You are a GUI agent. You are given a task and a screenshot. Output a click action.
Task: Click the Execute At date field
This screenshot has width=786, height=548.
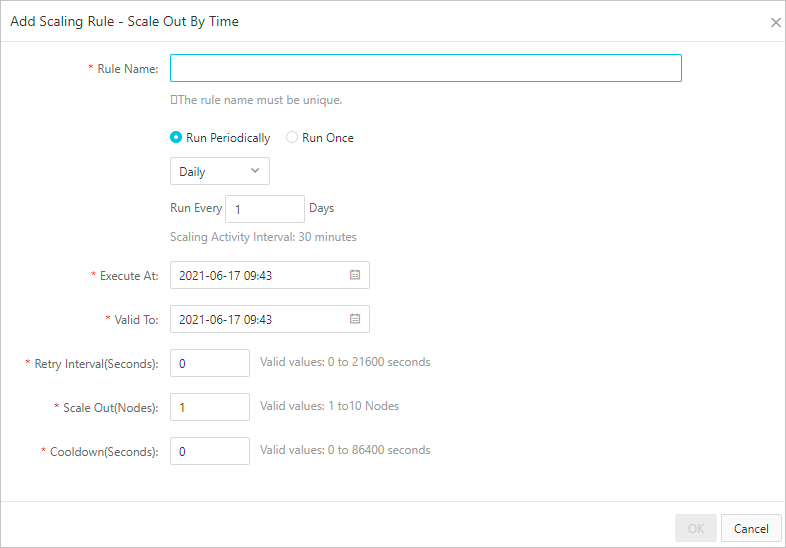pyautogui.click(x=260, y=275)
